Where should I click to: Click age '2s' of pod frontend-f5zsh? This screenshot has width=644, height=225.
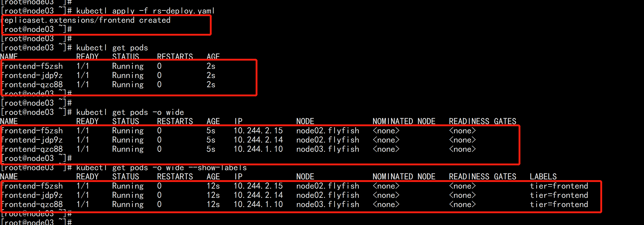[211, 66]
